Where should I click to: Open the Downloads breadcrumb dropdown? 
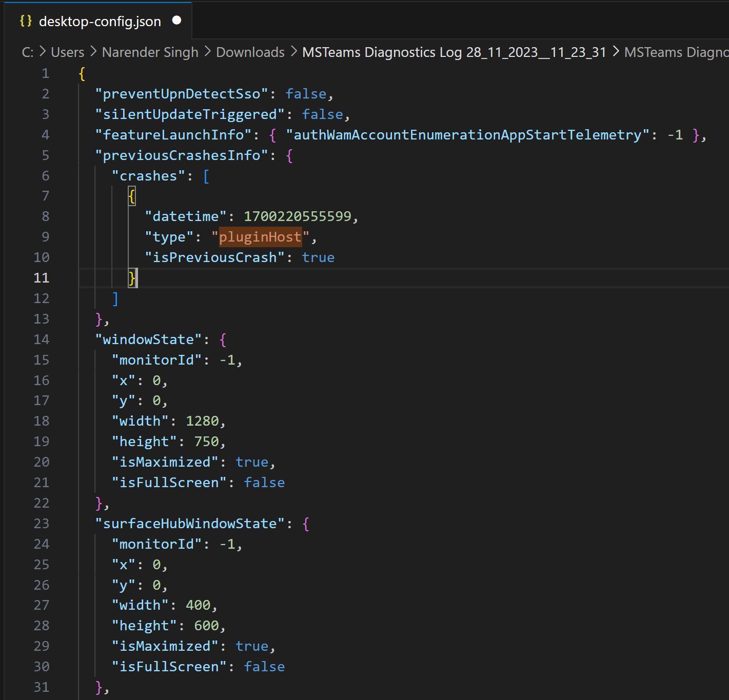click(250, 52)
